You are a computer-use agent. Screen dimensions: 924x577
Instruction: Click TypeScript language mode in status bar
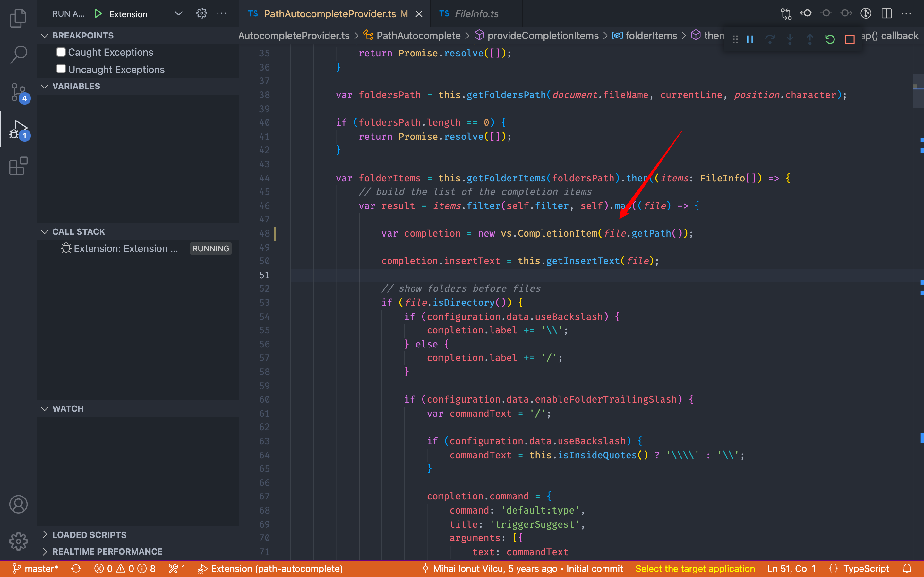click(866, 569)
